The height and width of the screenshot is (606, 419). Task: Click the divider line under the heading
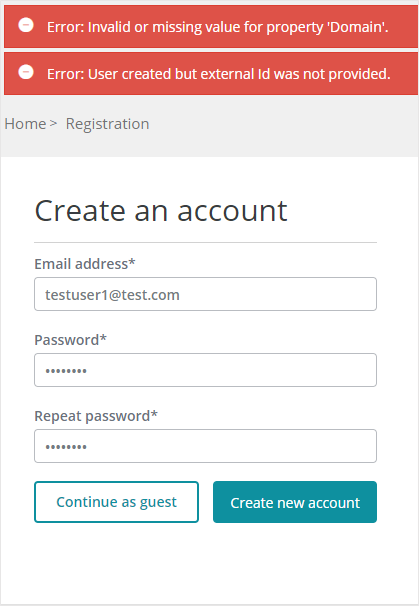click(205, 243)
